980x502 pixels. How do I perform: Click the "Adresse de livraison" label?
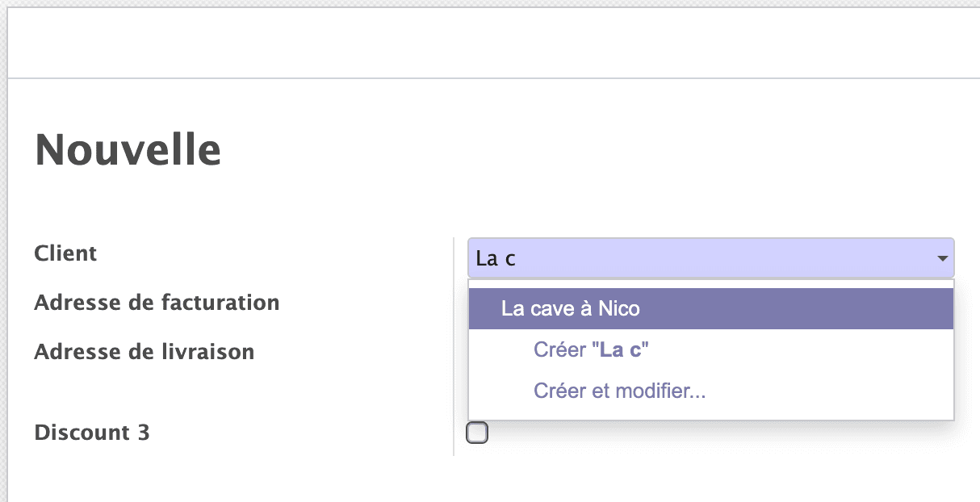144,352
